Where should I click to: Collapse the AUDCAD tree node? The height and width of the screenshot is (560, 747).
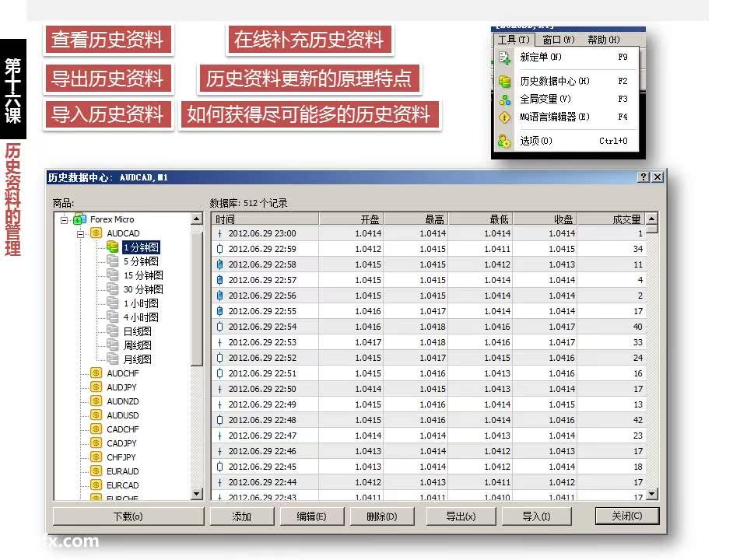click(x=80, y=233)
